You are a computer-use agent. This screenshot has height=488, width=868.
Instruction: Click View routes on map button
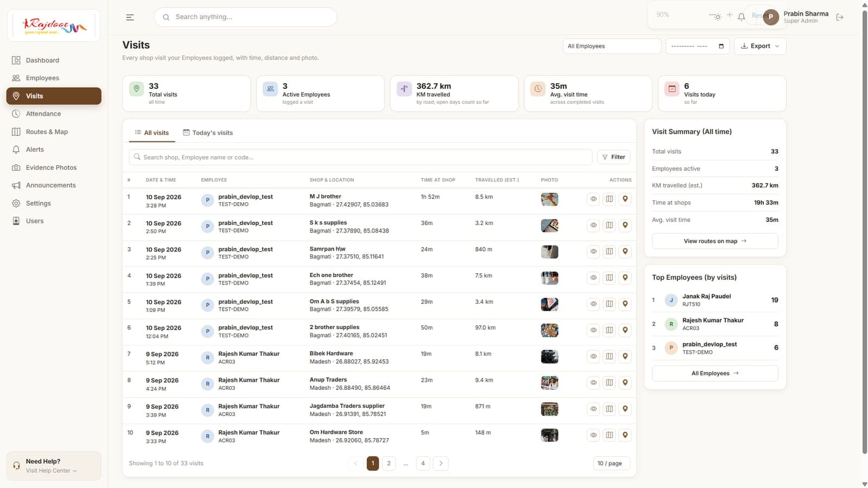pos(715,241)
